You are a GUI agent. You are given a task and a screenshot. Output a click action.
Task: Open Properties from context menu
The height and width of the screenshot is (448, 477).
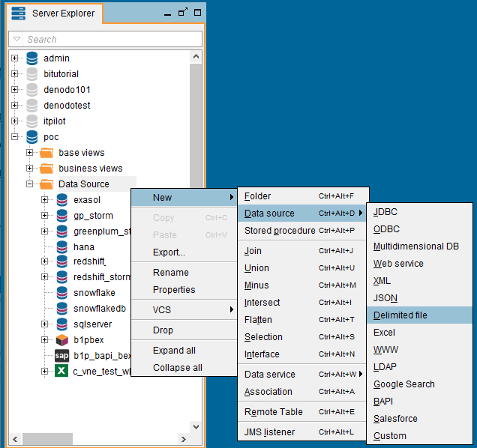tap(184, 290)
